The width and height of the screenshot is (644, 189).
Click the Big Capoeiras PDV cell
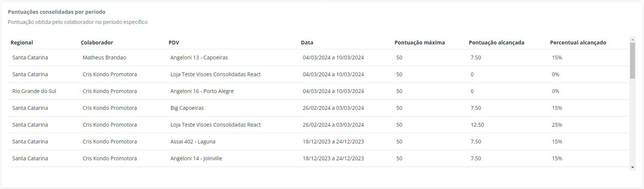pos(187,108)
